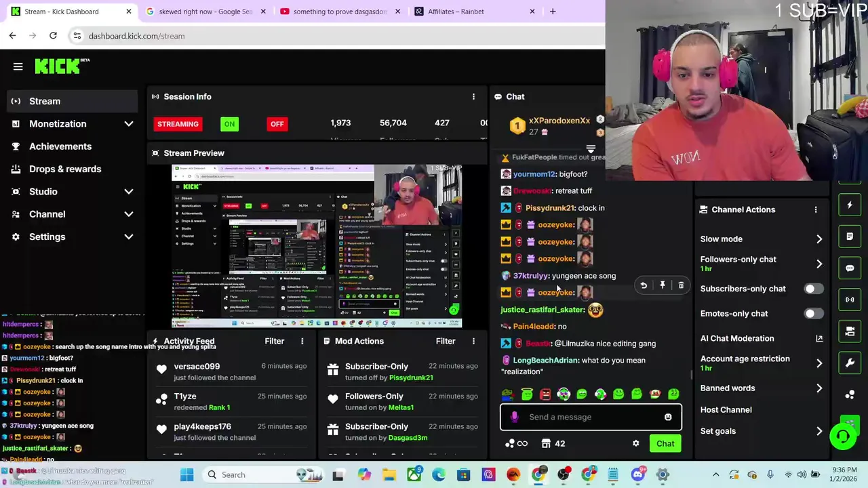Open Mod Actions Filter

pos(446,341)
